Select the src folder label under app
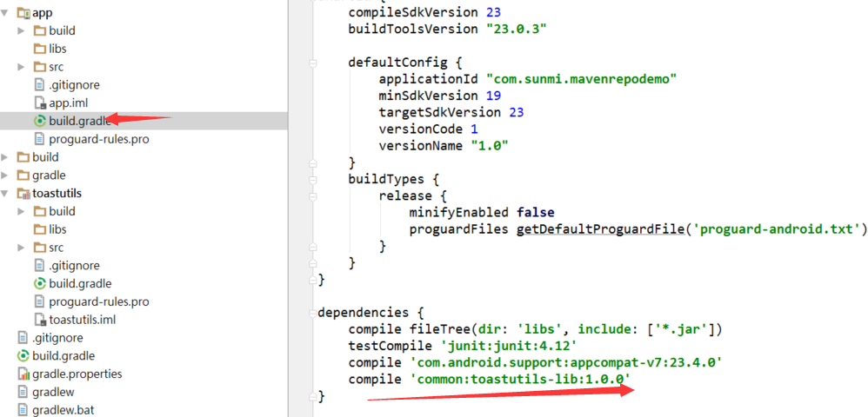 (57, 67)
